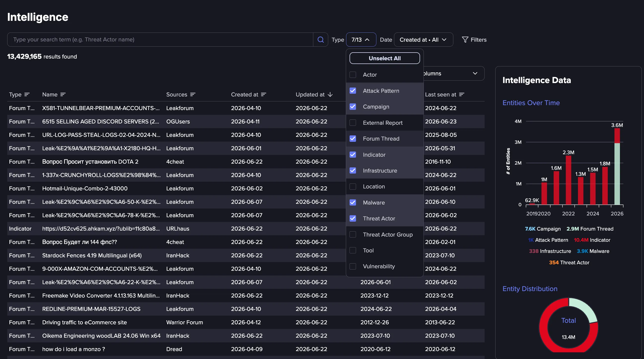644x359 pixels.
Task: Open Stardock Fences 4.19 Multilingual row
Action: click(x=246, y=255)
